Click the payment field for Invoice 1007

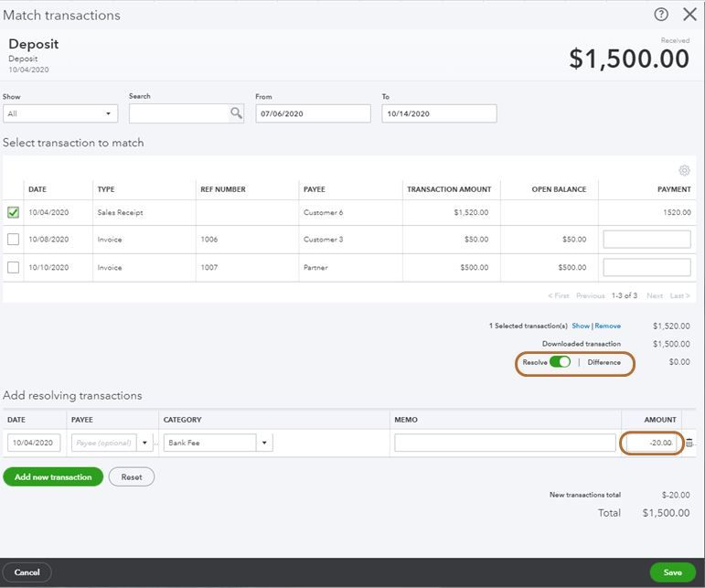pyautogui.click(x=646, y=267)
